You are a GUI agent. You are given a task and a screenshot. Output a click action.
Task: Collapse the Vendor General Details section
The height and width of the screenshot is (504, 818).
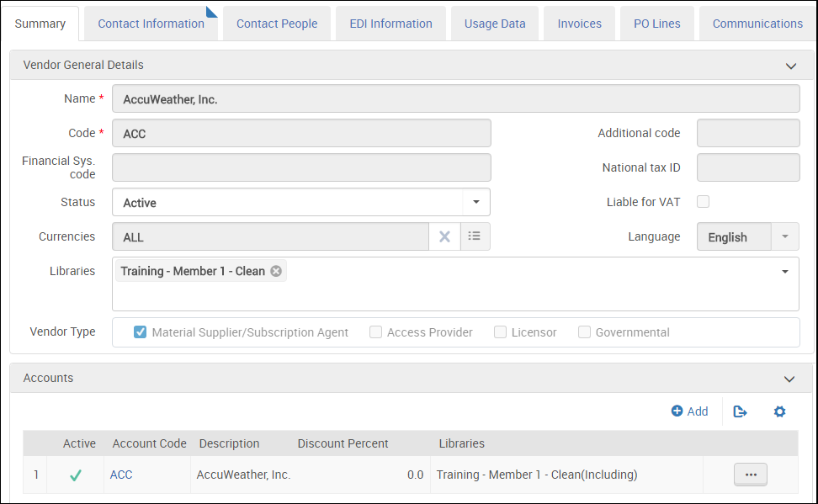(790, 66)
